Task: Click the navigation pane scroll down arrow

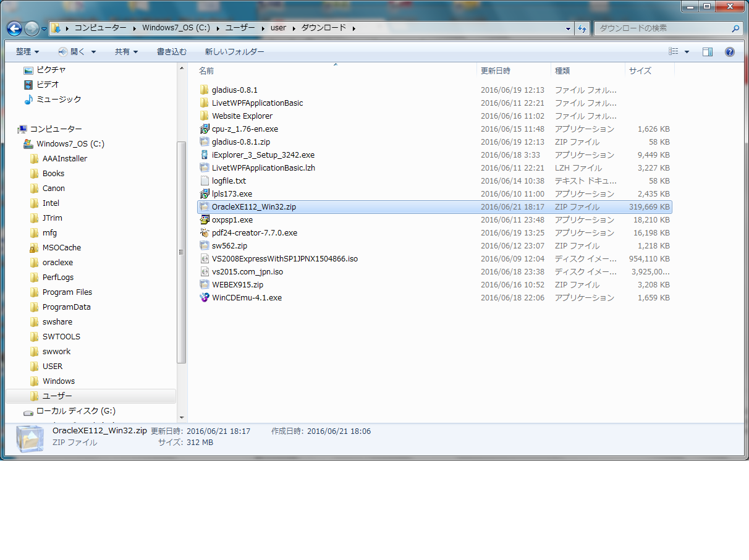Action: click(182, 418)
